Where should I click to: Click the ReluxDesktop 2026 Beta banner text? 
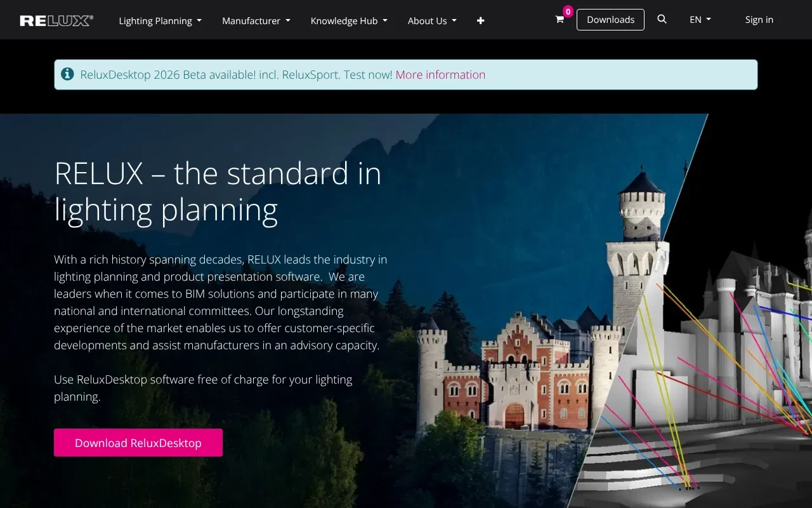coord(236,74)
